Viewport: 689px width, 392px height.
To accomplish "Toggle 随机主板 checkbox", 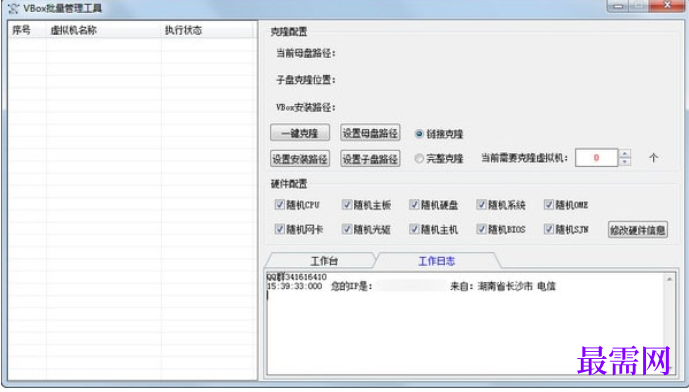I will pos(347,204).
